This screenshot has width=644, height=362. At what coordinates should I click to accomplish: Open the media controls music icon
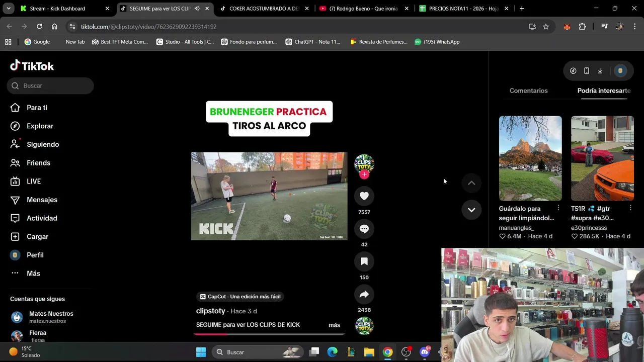tap(605, 27)
